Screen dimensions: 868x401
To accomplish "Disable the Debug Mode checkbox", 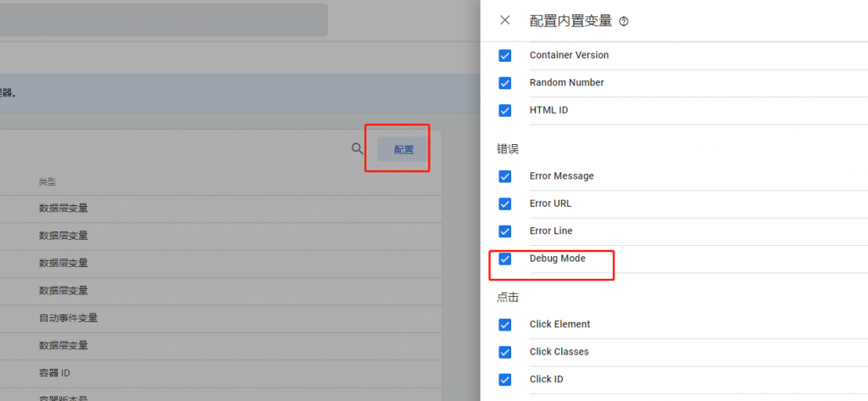I will click(x=505, y=259).
